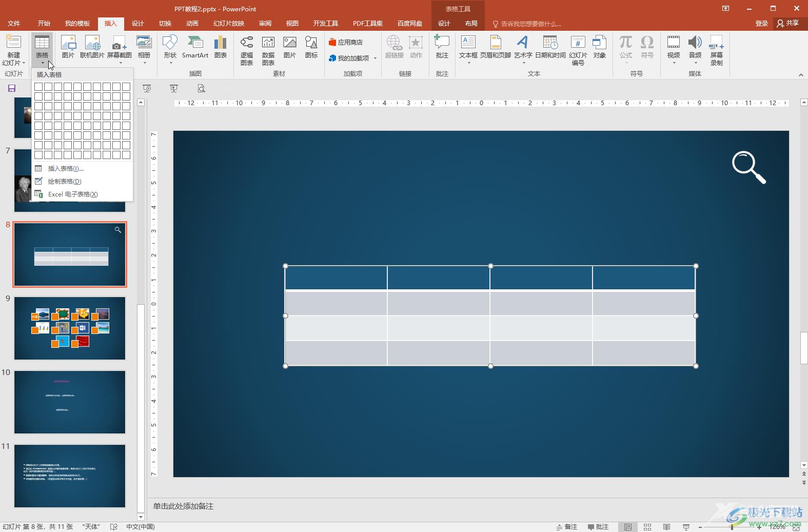Insert a Picture from the Images group

68,47
